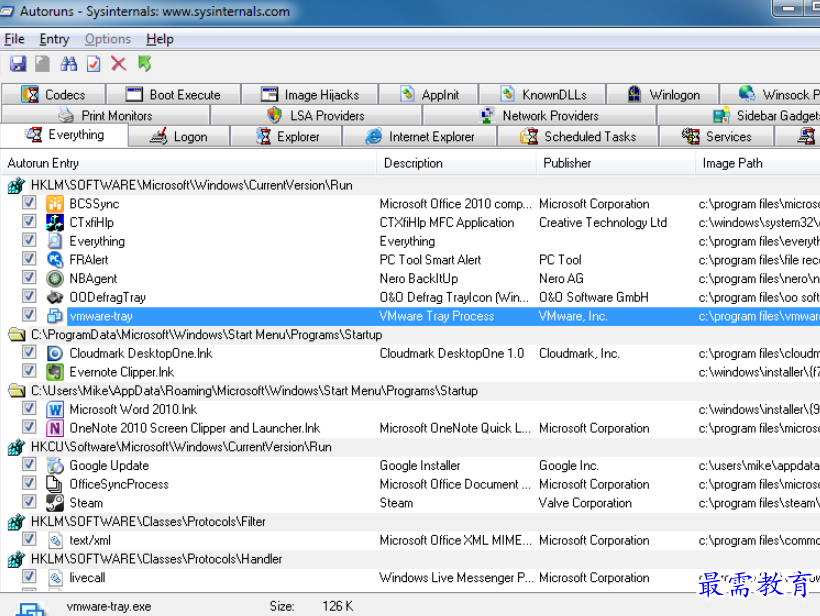Click registry icon beside HKLM CurrentVersion\Run key
Image resolution: width=820 pixels, height=616 pixels.
[17, 185]
